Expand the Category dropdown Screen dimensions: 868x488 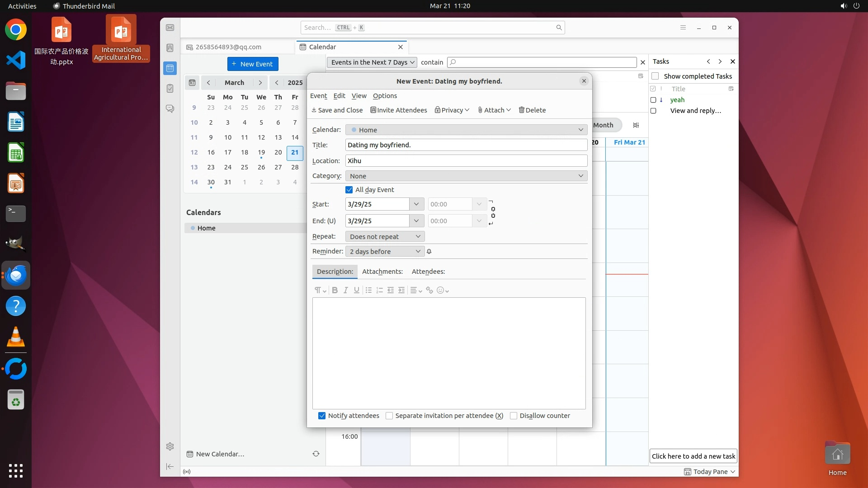[466, 176]
